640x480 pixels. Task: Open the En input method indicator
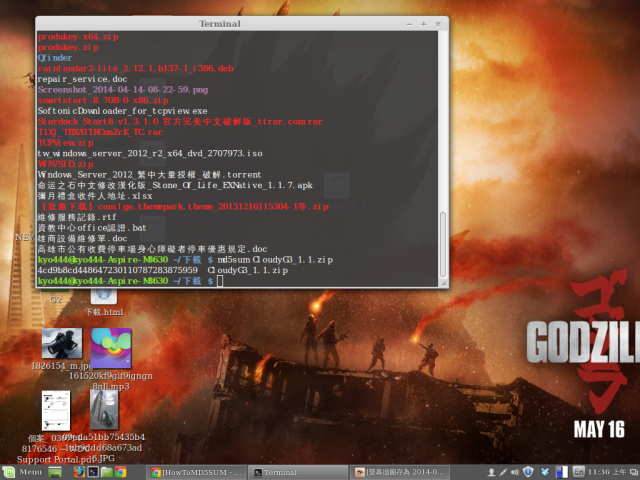click(578, 472)
